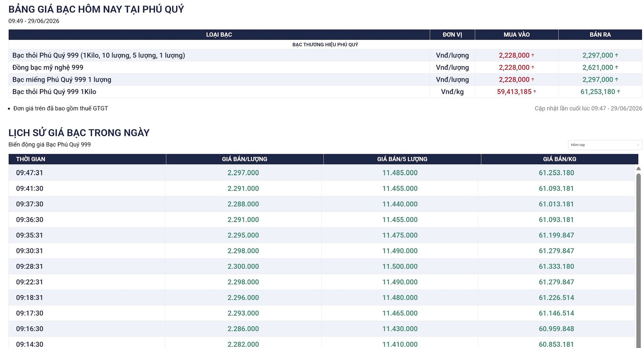Click the GIÁ BÁN/KG column header
The height and width of the screenshot is (348, 644).
point(560,159)
